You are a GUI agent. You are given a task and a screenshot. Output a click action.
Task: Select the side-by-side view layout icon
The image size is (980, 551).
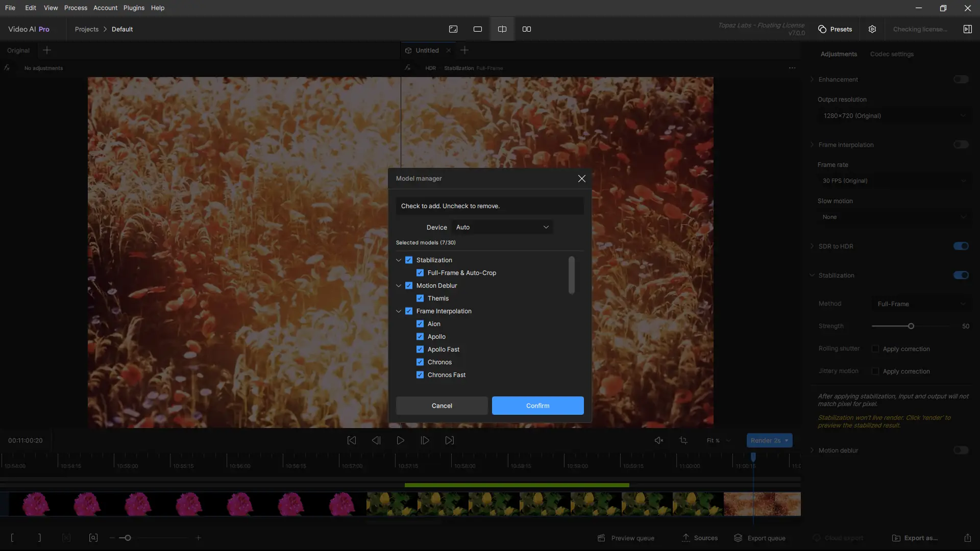click(x=527, y=29)
